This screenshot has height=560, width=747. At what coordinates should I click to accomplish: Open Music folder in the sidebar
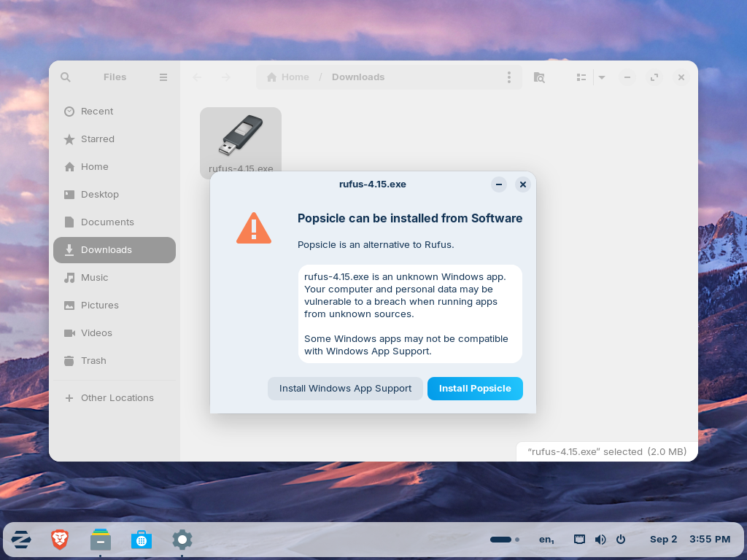coord(115,278)
